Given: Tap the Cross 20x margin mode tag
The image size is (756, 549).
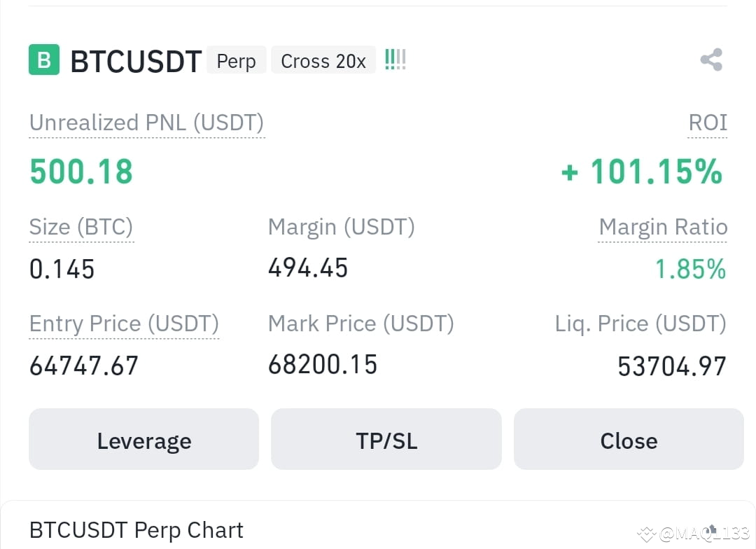Looking at the screenshot, I should tap(323, 60).
